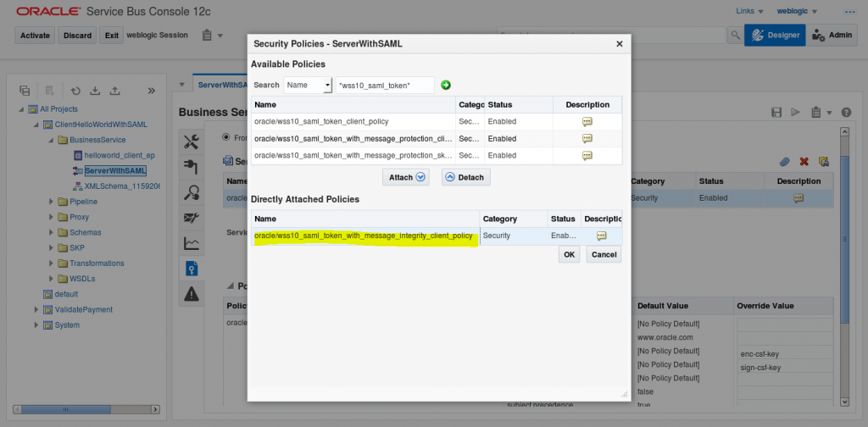Open the General configuration wrench side tab

point(191,141)
